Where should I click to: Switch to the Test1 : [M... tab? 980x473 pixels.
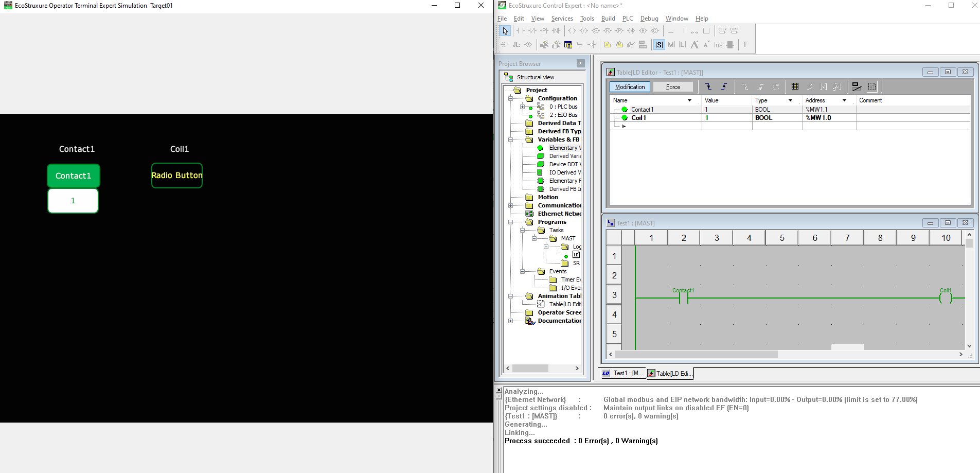(x=623, y=373)
